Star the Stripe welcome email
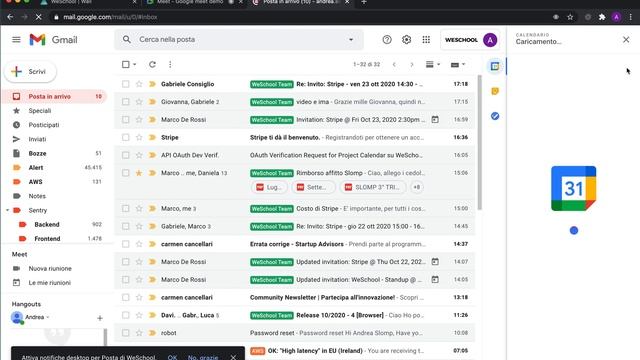 pyautogui.click(x=139, y=138)
